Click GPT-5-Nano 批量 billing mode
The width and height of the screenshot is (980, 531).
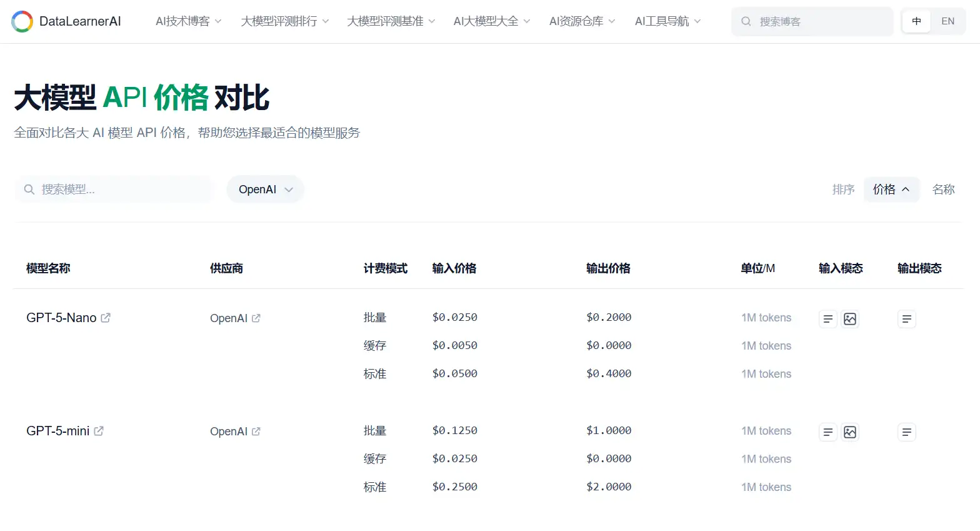[375, 318]
